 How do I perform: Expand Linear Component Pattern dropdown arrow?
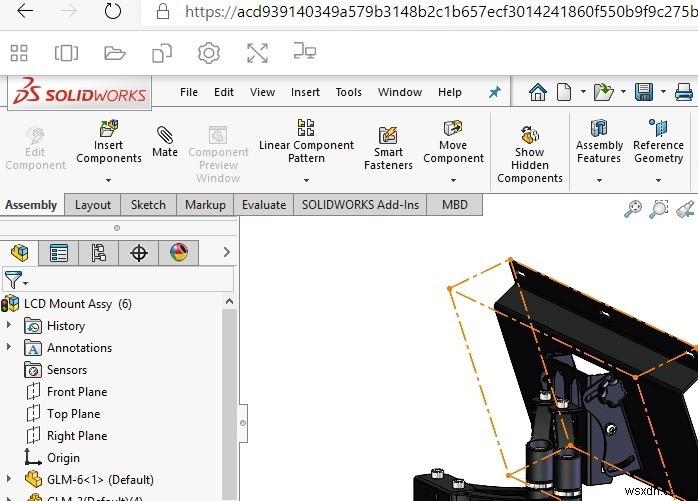pos(306,180)
